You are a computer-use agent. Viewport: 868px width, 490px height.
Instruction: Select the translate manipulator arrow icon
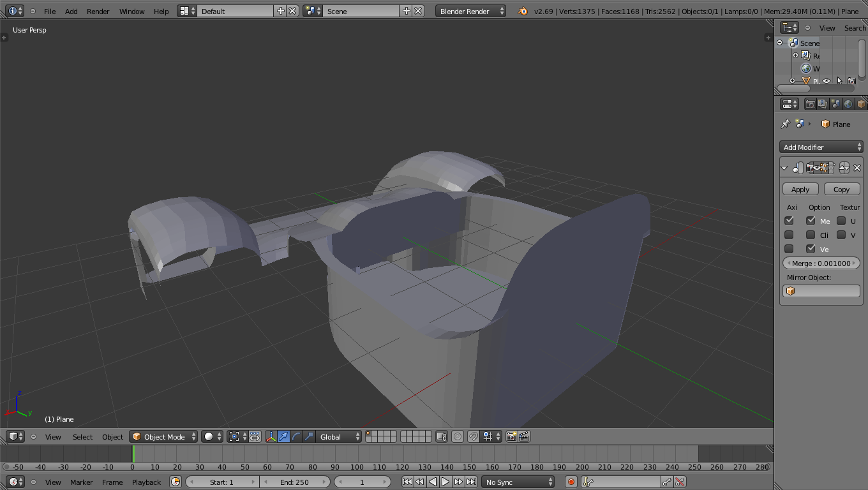pyautogui.click(x=283, y=436)
